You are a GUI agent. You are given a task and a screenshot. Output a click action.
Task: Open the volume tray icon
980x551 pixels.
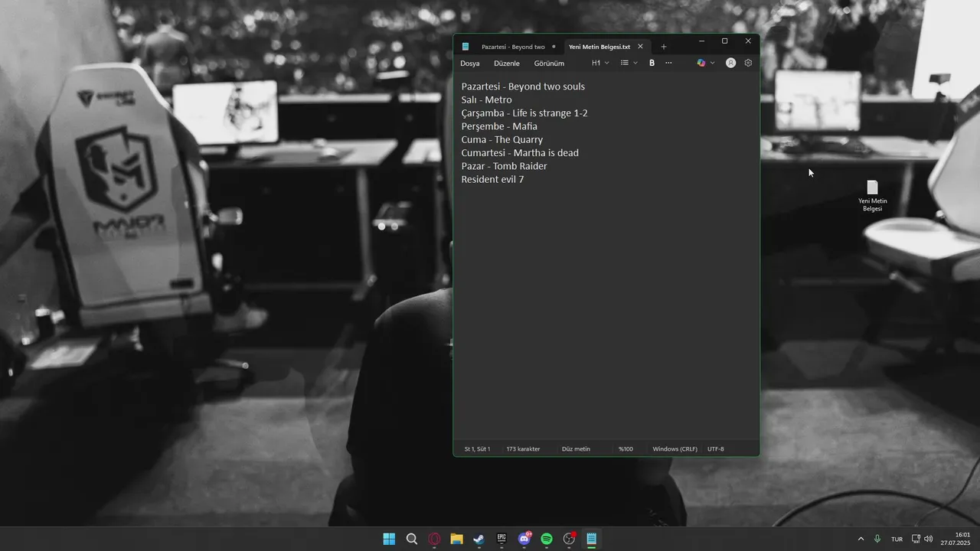[x=928, y=539]
